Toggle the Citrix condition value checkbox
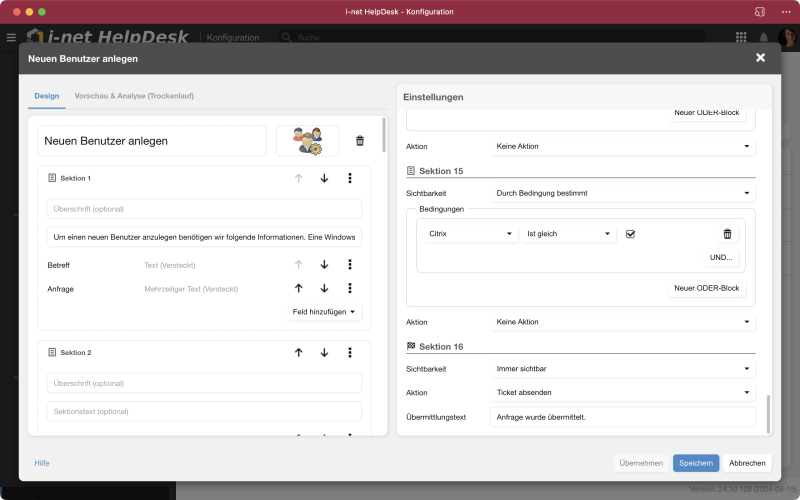Image resolution: width=800 pixels, height=500 pixels. point(630,234)
